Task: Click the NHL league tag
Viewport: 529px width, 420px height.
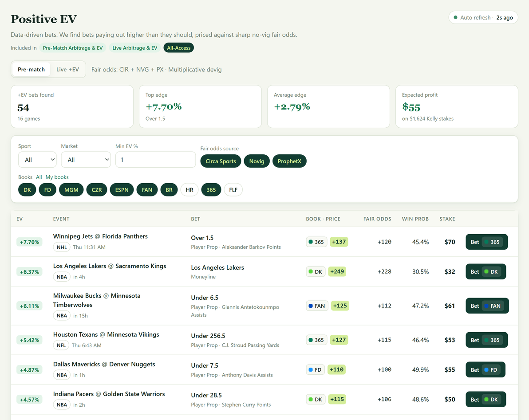Action: click(x=62, y=247)
